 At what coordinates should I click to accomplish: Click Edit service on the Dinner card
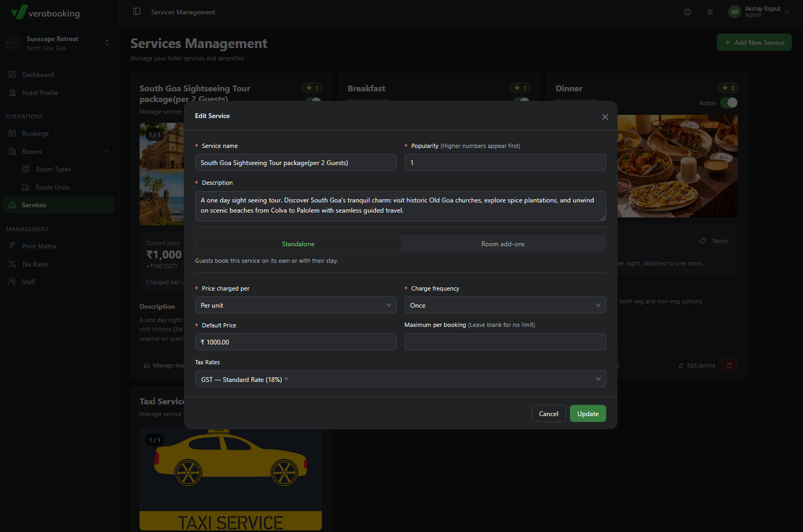tap(697, 365)
